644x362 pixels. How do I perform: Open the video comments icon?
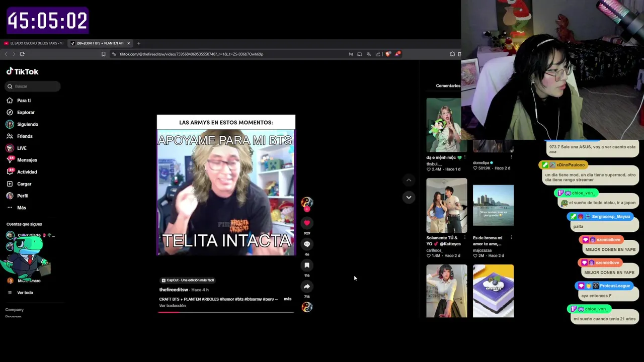point(307,244)
